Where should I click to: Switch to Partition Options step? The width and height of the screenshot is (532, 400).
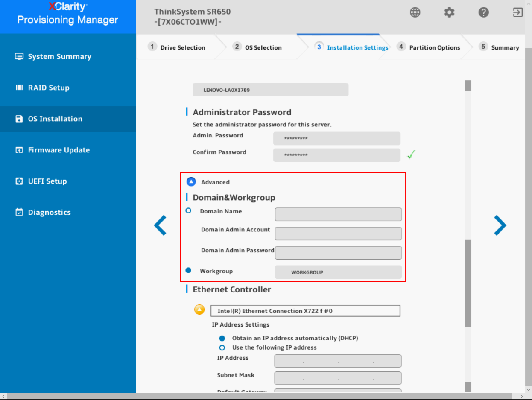(x=428, y=47)
